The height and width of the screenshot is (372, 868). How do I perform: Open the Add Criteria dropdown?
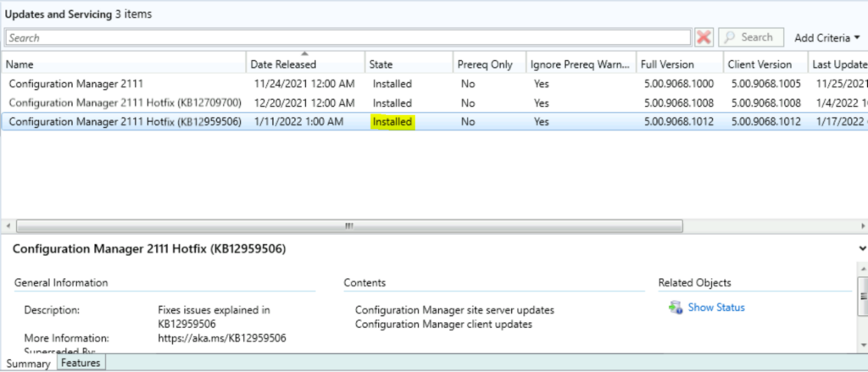tap(827, 37)
